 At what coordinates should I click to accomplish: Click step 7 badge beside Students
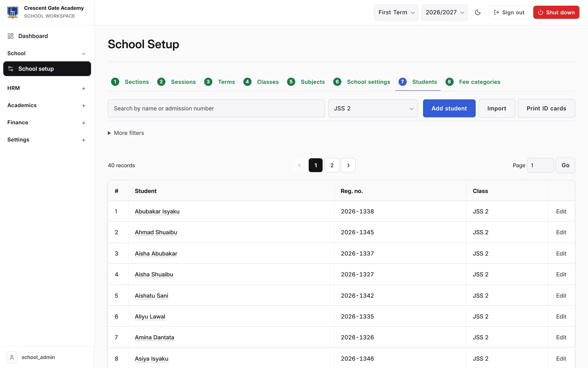tap(403, 82)
